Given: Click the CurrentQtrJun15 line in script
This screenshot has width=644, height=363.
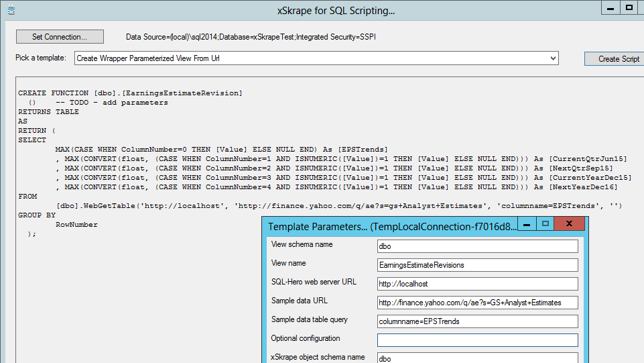Looking at the screenshot, I should [342, 159].
